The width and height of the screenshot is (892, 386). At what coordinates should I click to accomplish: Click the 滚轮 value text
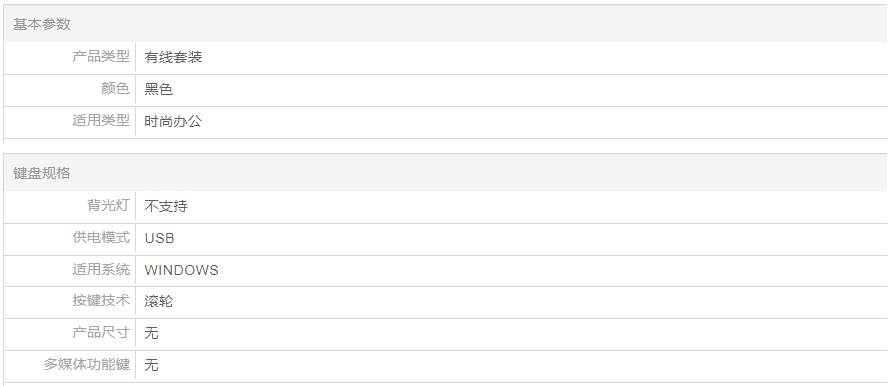click(159, 301)
